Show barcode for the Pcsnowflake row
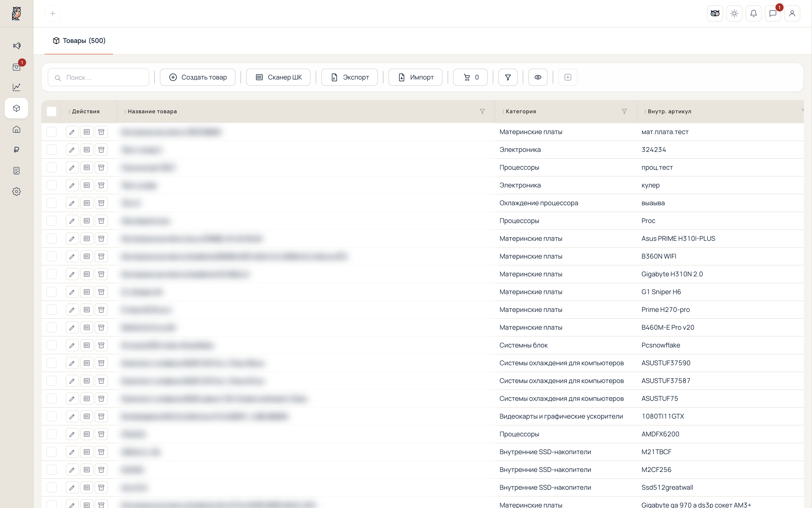812x508 pixels. [87, 345]
